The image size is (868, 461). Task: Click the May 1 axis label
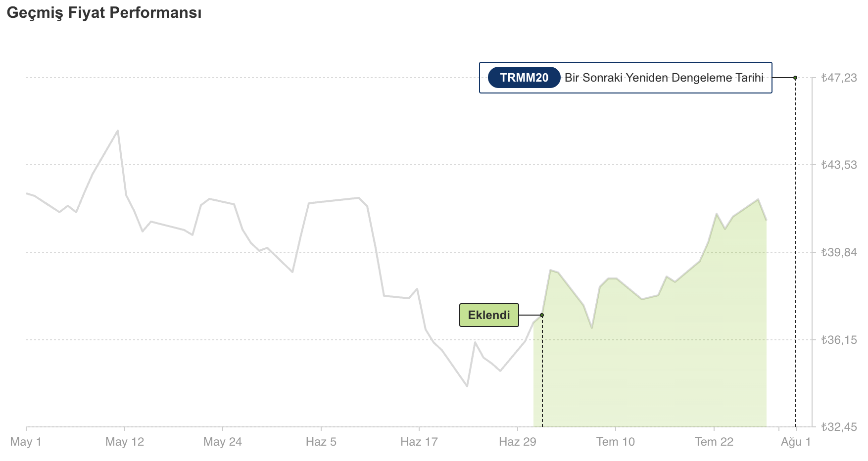26,442
